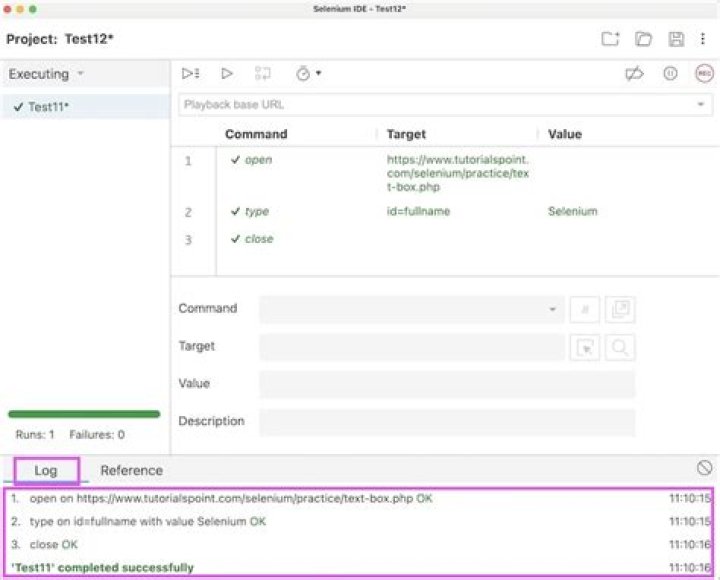Click log entry 'type on id=fullname'
Image resolution: width=720 pixels, height=580 pixels.
(x=147, y=521)
